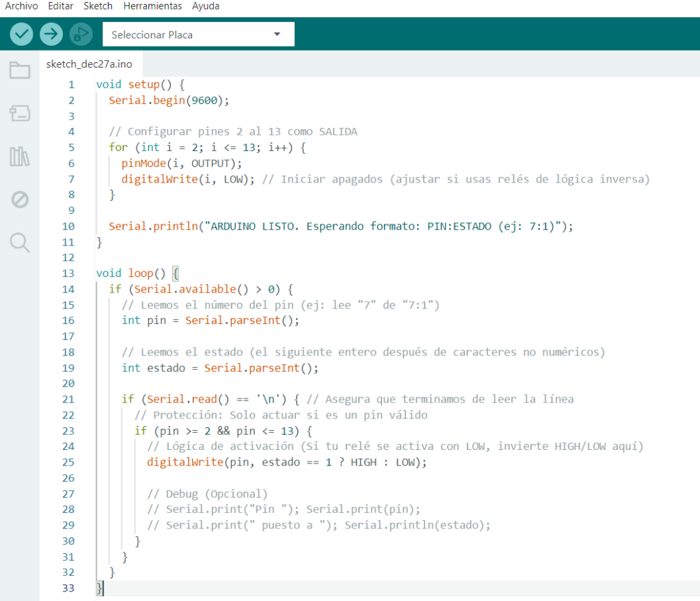Screen dimensions: 700x601
Task: Open the Herramientas menu
Action: 152,6
